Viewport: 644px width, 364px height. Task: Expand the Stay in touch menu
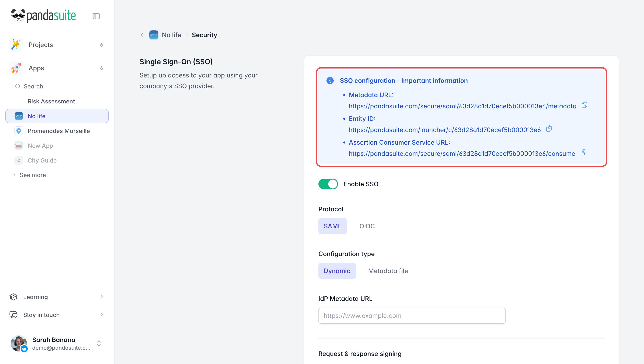(x=57, y=315)
